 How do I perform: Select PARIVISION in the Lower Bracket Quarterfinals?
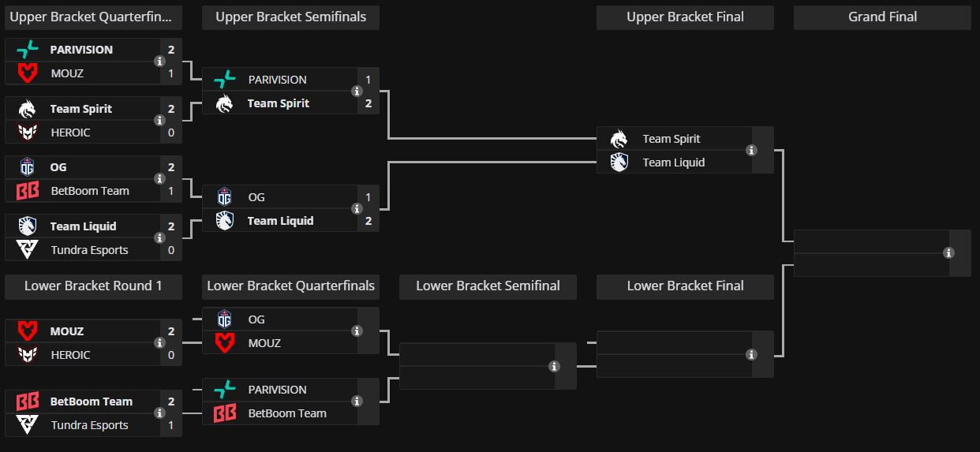(x=277, y=390)
